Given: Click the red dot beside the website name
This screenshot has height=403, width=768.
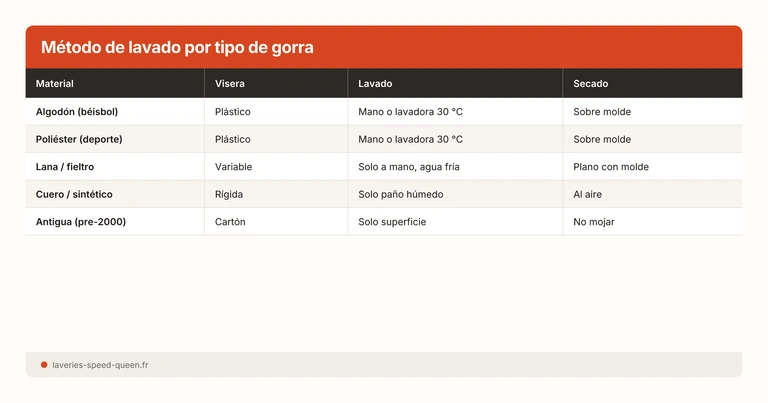Looking at the screenshot, I should 44,365.
